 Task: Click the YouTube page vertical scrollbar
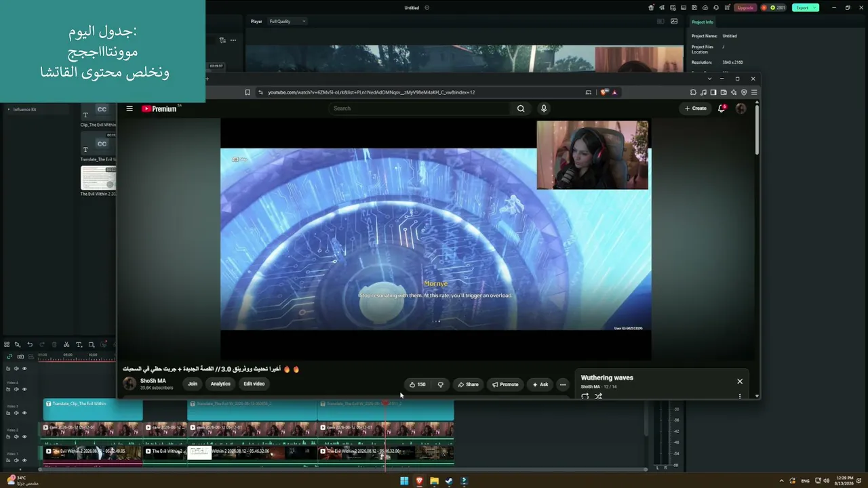pos(757,129)
